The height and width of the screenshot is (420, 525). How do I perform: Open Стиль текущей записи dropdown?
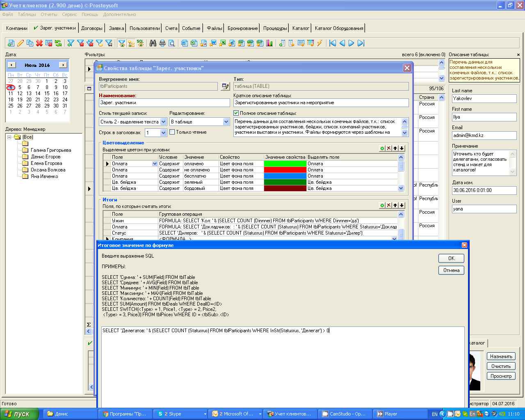163,122
